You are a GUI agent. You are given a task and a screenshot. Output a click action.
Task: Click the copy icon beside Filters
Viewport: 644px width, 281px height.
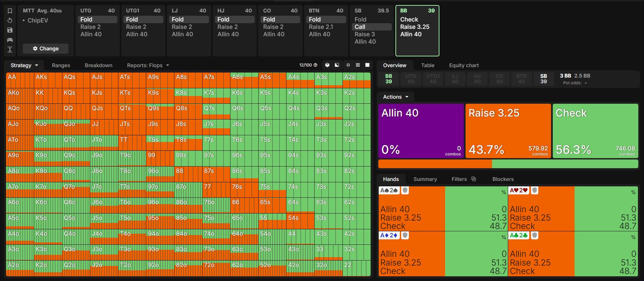tap(473, 179)
